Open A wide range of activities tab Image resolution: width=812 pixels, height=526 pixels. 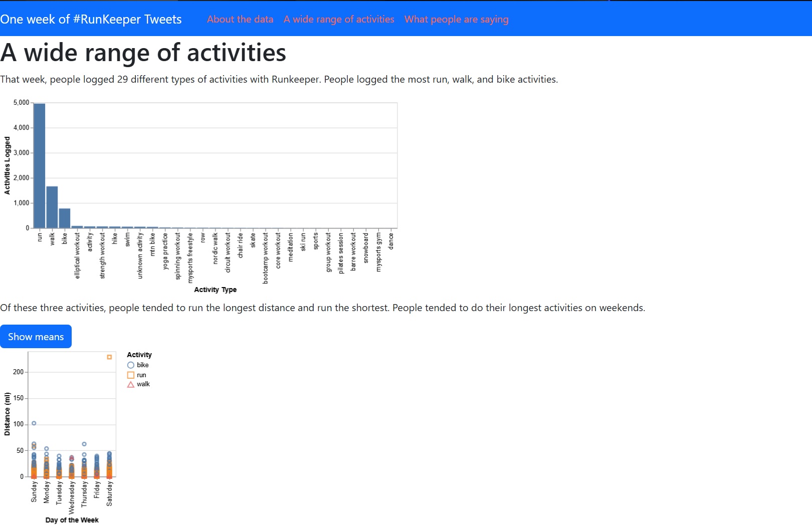(339, 20)
